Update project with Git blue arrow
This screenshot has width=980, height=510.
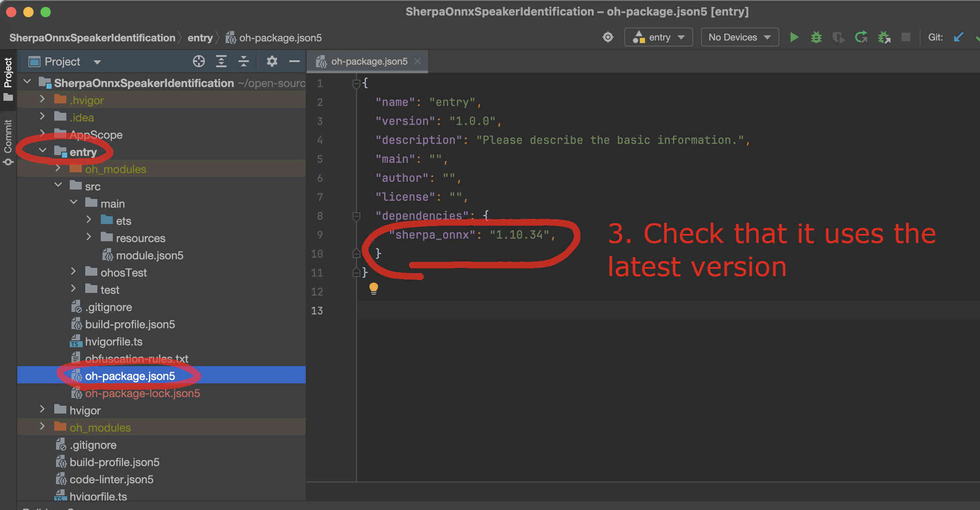958,37
